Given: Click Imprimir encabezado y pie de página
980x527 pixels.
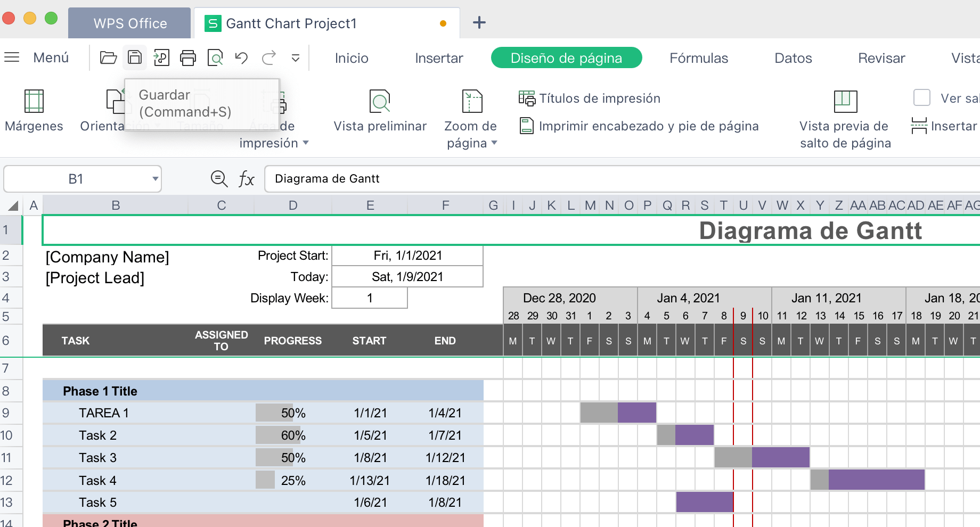Looking at the screenshot, I should pos(639,126).
